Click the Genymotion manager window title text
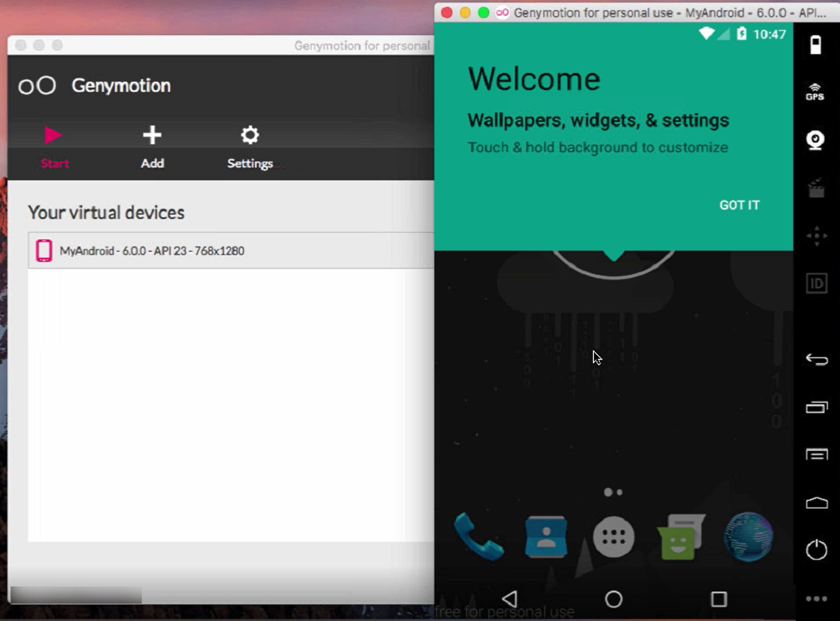This screenshot has height=621, width=840. pos(363,46)
